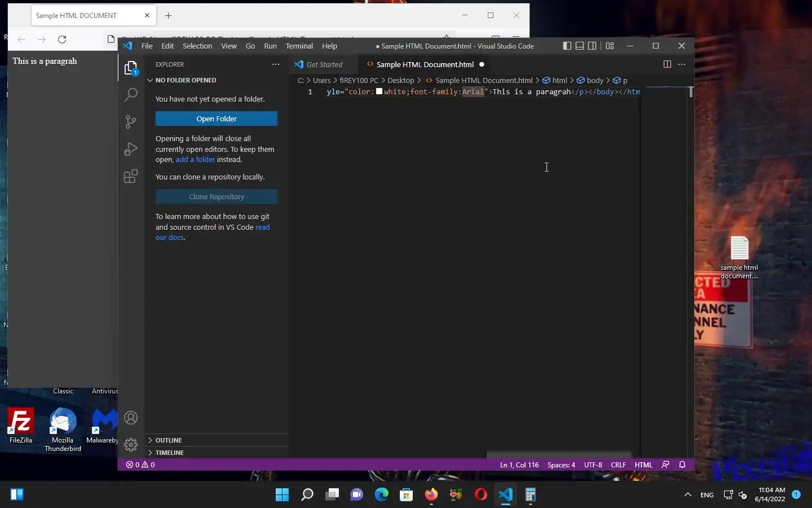812x508 pixels.
Task: Click Ln 1, Col 116 in status bar
Action: 519,465
